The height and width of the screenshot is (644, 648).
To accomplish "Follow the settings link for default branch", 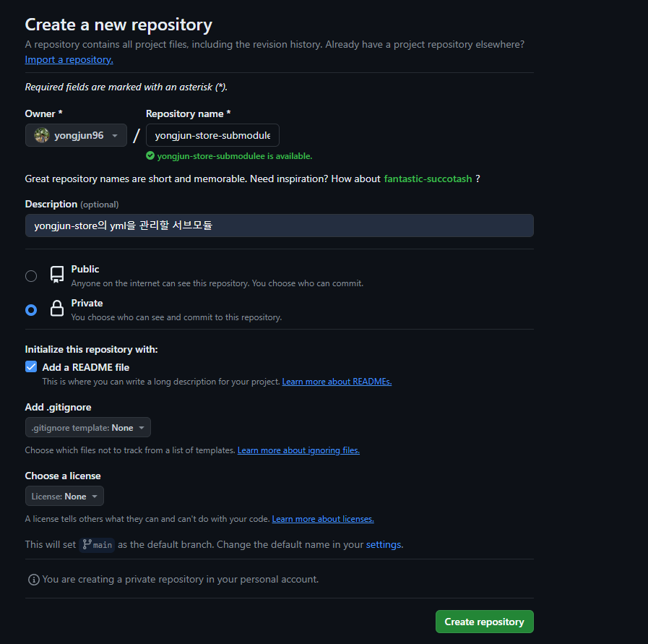I will click(384, 545).
